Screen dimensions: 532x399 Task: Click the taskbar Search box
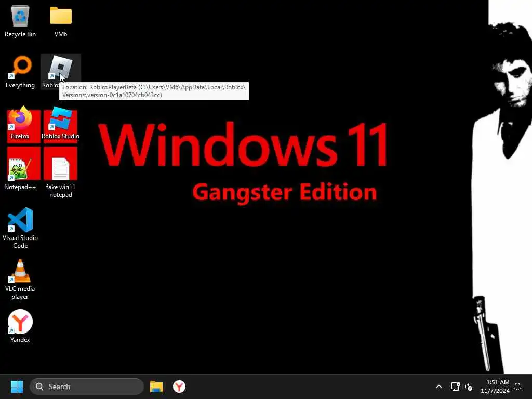(87, 387)
